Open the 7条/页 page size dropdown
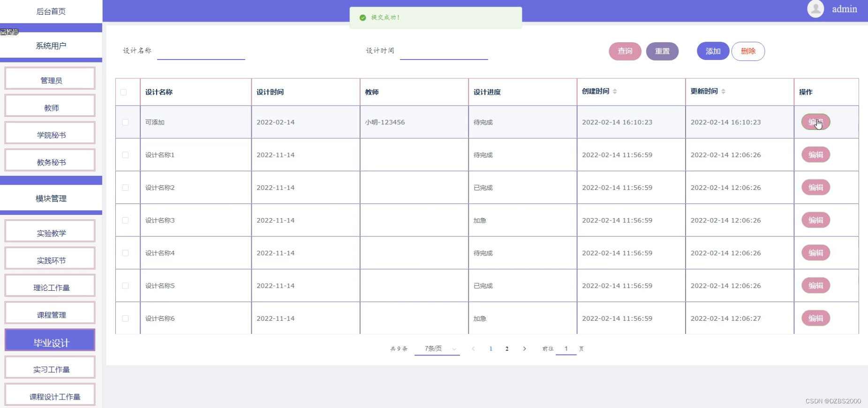Screen dimensions: 868x408 pyautogui.click(x=437, y=348)
